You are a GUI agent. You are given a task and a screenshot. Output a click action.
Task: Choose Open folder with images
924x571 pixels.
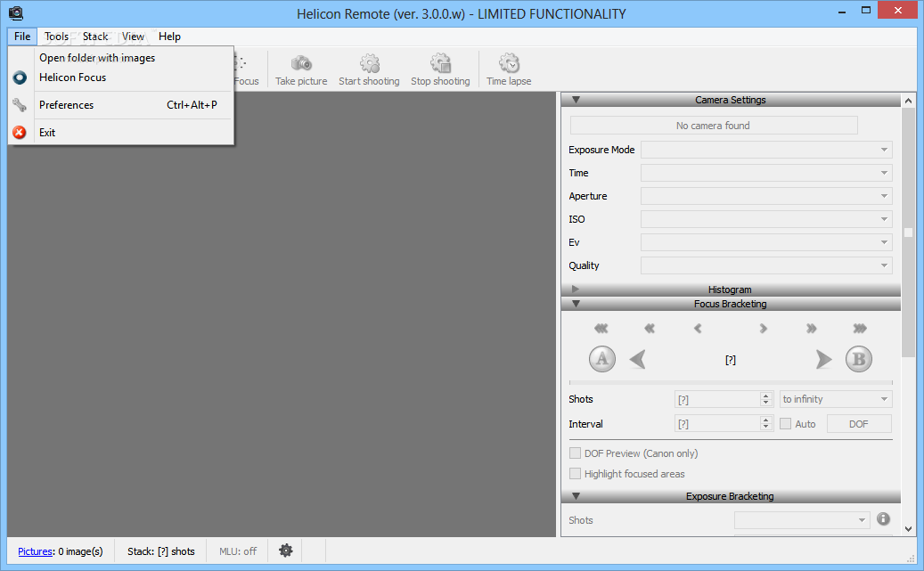121,58
